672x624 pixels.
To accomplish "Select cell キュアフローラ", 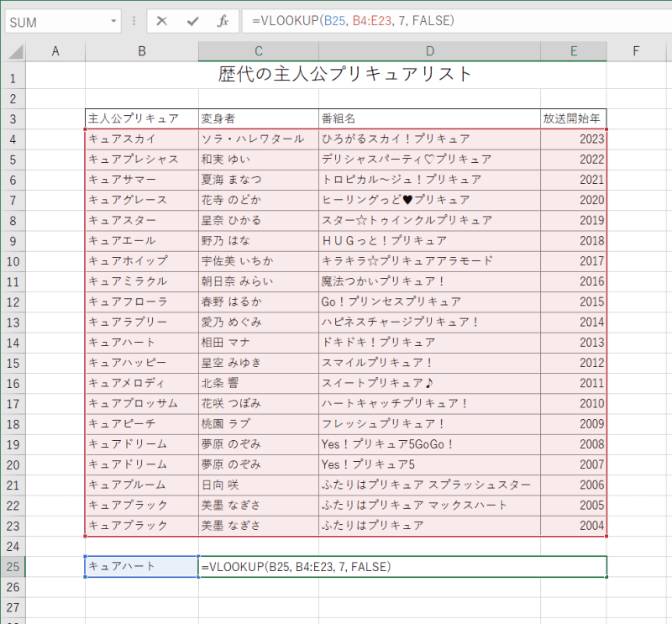I will tap(142, 302).
